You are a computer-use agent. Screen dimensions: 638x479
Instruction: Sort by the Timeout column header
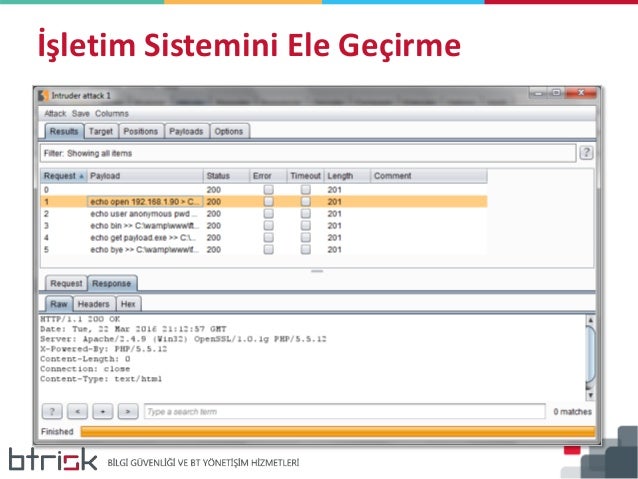coord(306,176)
